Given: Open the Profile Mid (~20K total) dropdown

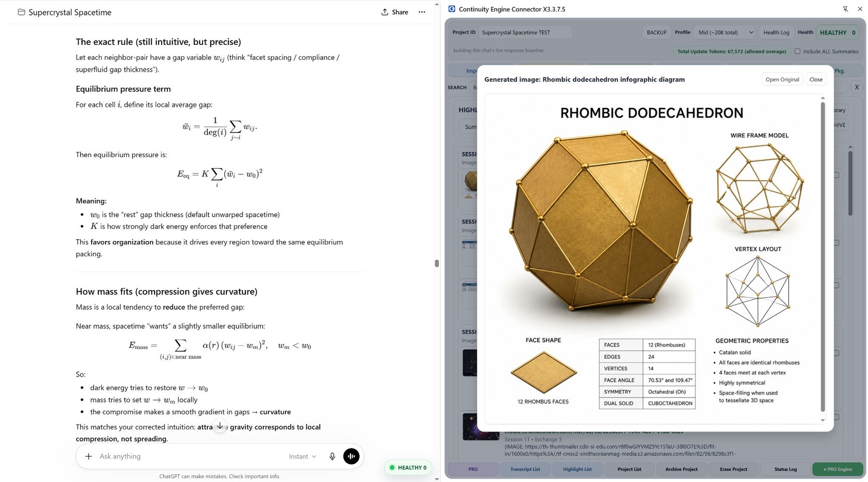Looking at the screenshot, I should pos(724,32).
